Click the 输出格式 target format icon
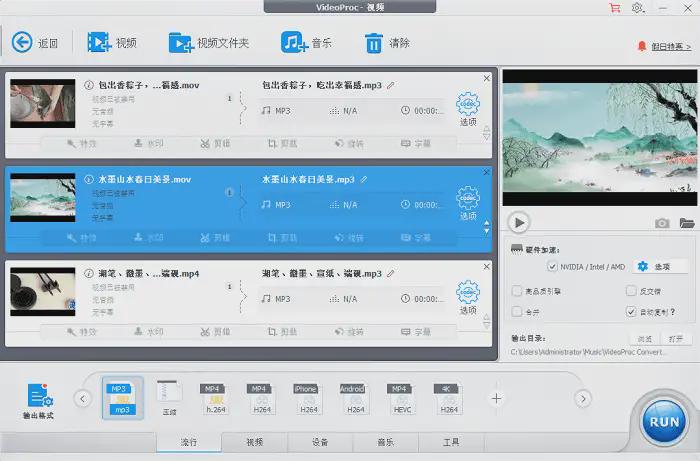The height and width of the screenshot is (461, 700). (39, 395)
